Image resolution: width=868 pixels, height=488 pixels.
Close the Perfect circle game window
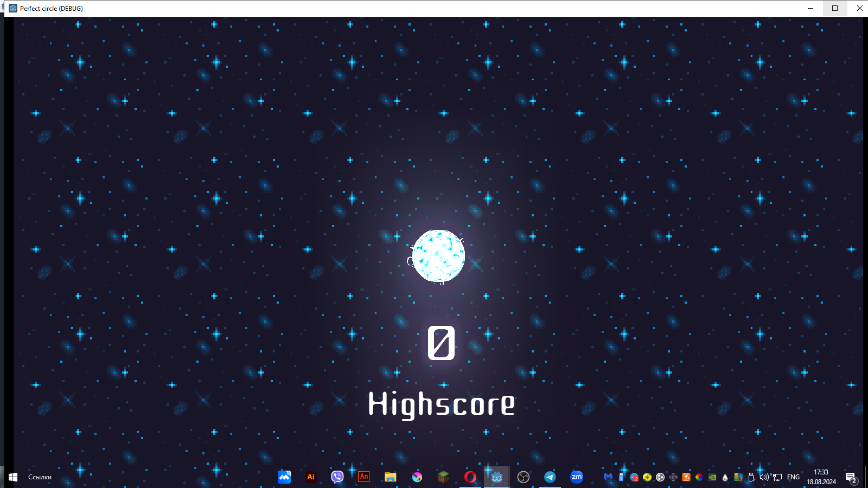coord(859,8)
